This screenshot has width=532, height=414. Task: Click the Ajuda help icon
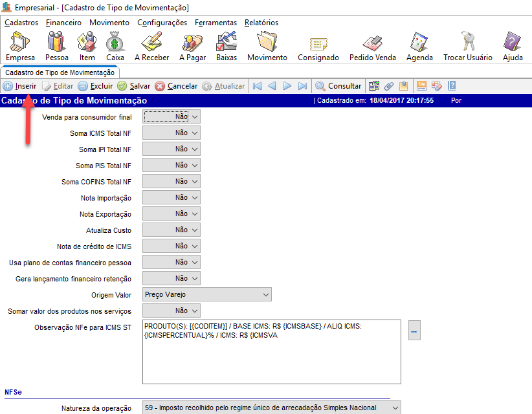[x=512, y=45]
